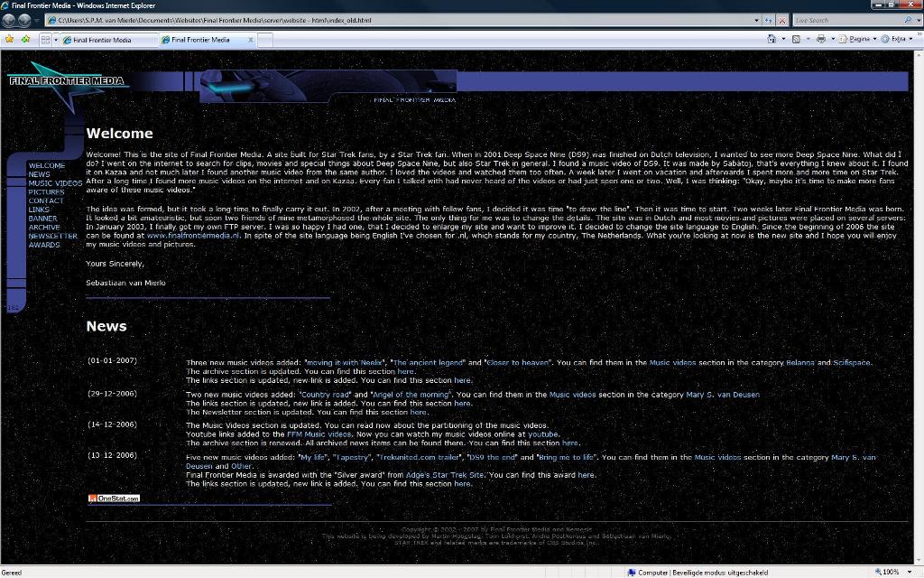This screenshot has height=578, width=924.
Task: Follow the youtube link
Action: [542, 434]
